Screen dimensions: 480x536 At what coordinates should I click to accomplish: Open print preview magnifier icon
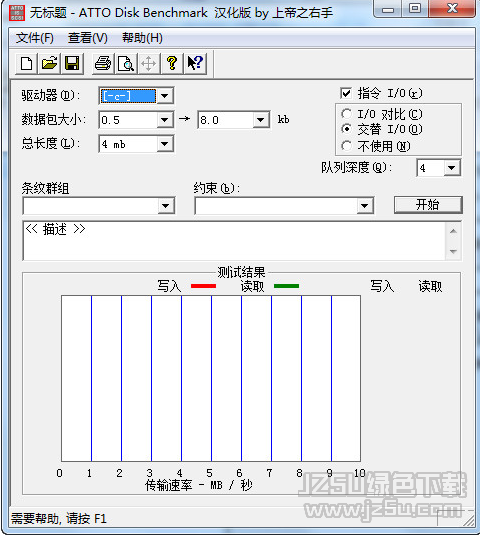126,64
